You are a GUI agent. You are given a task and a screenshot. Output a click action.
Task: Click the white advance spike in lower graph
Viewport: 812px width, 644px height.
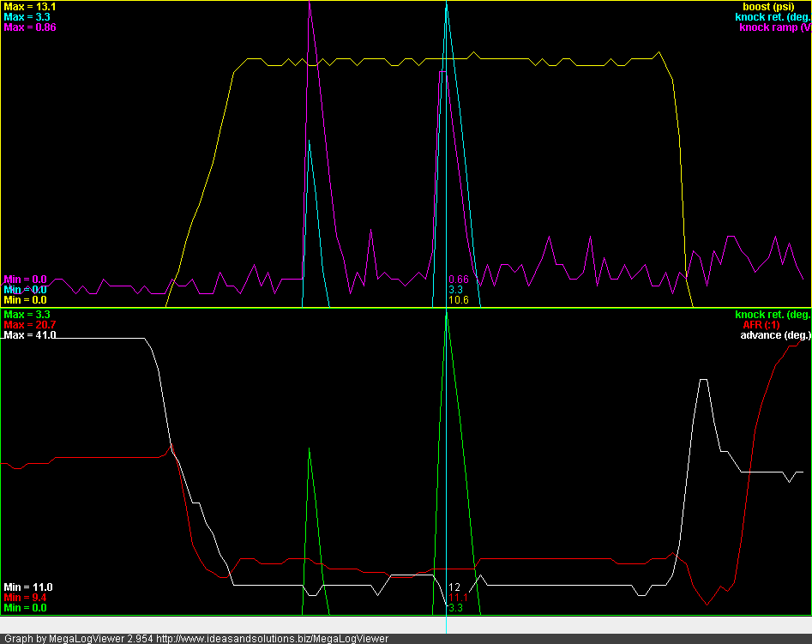coord(703,380)
